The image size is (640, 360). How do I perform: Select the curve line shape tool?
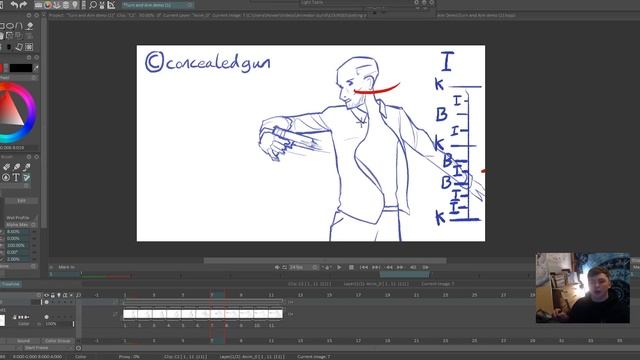pyautogui.click(x=19, y=26)
